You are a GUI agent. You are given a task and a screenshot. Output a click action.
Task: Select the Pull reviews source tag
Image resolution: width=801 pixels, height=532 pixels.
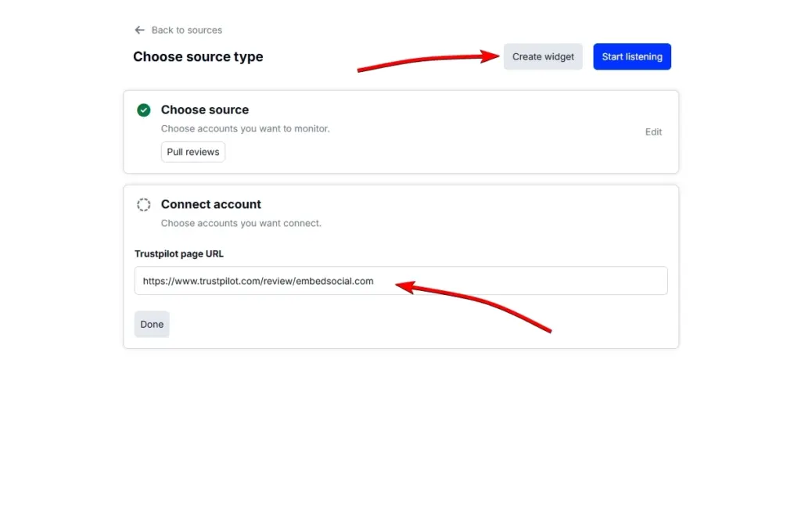192,152
